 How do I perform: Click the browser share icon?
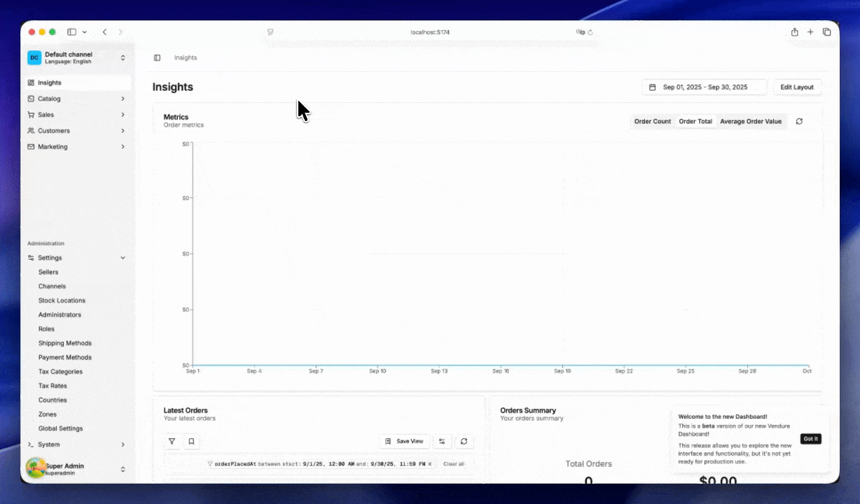click(794, 32)
